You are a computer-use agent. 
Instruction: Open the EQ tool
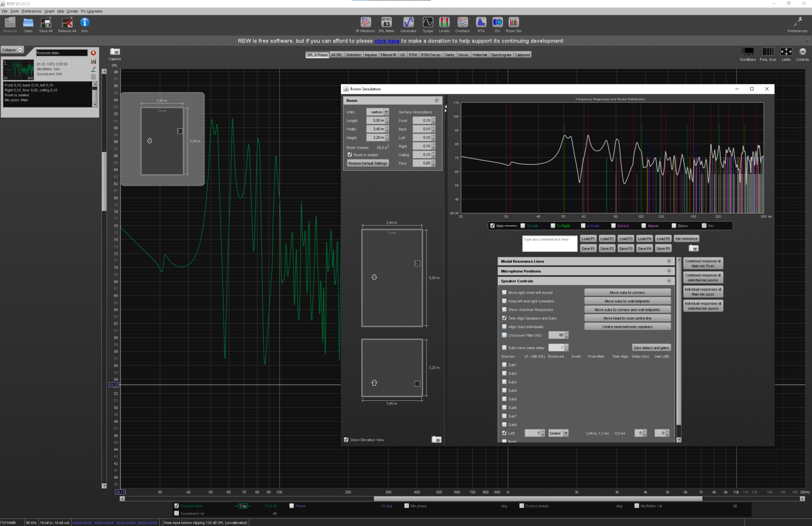click(x=497, y=25)
